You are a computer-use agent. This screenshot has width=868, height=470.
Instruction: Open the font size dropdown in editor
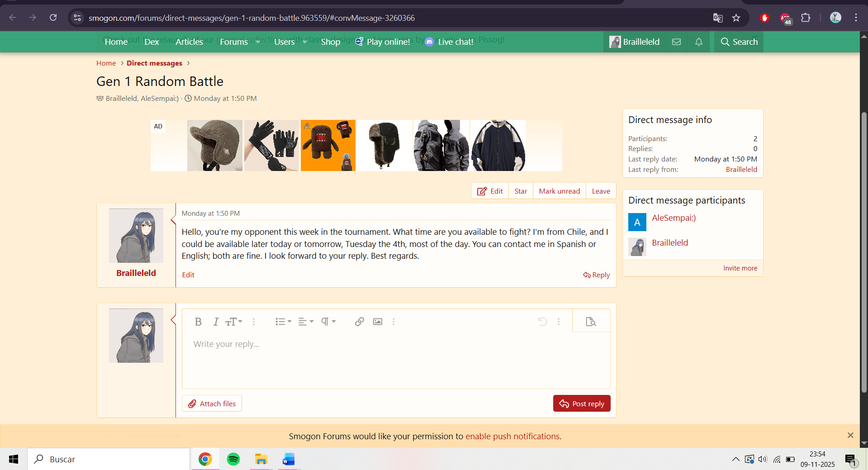(x=234, y=322)
